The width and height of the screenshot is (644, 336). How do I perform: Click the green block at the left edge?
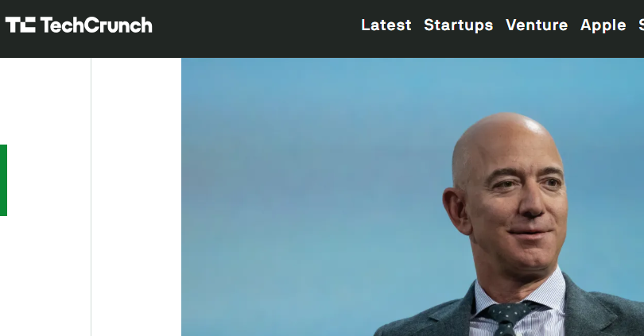(x=3, y=180)
